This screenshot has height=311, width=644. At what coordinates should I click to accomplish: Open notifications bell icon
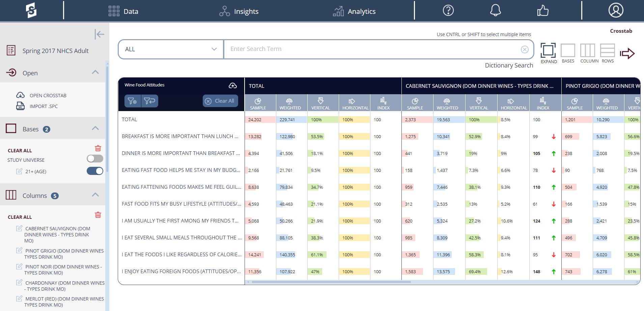point(495,11)
